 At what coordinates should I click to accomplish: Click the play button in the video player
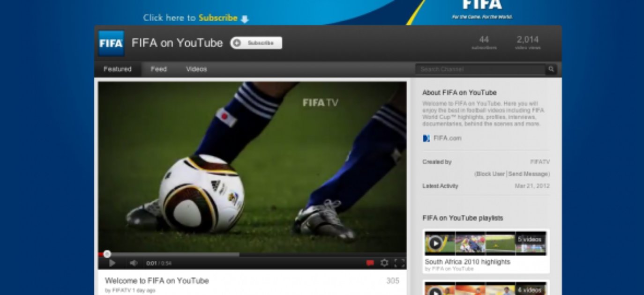(112, 263)
